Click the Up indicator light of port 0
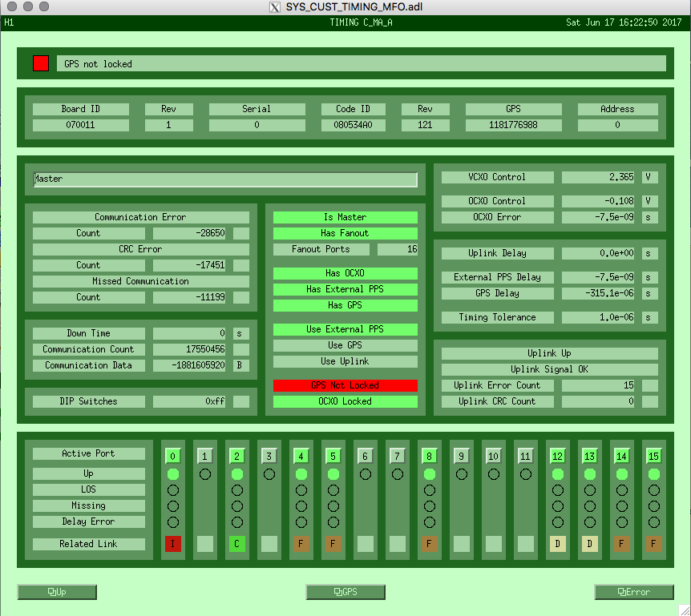The height and width of the screenshot is (616, 691). pos(173,474)
